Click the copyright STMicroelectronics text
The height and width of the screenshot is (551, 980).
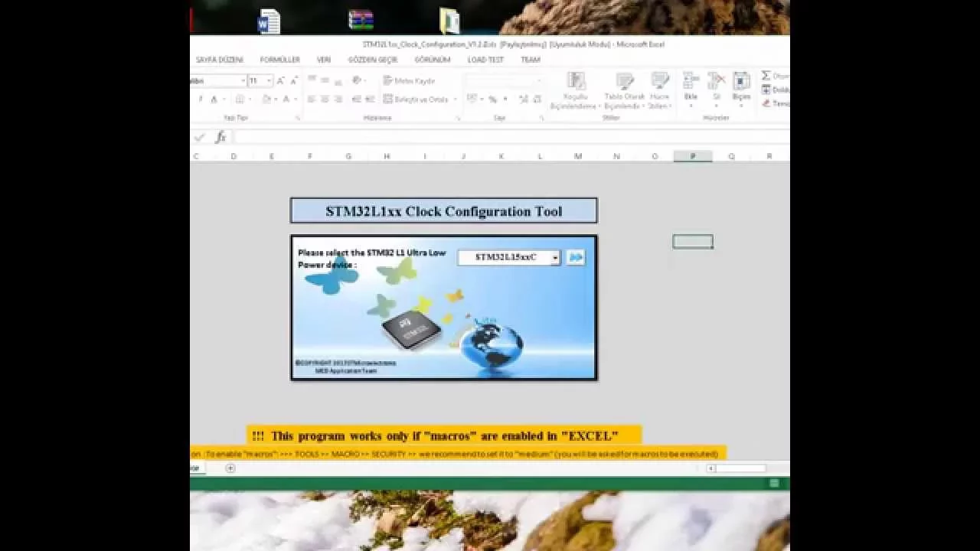click(x=345, y=367)
